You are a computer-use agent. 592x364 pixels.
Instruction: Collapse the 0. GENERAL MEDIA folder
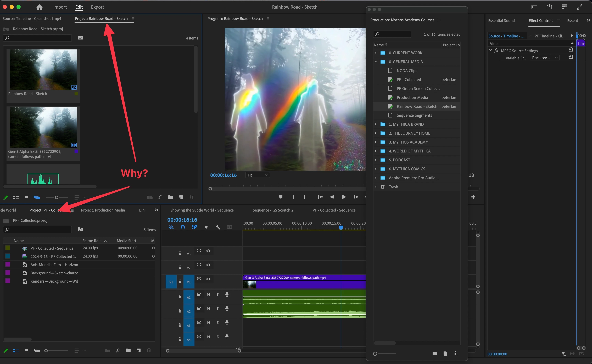tap(376, 62)
